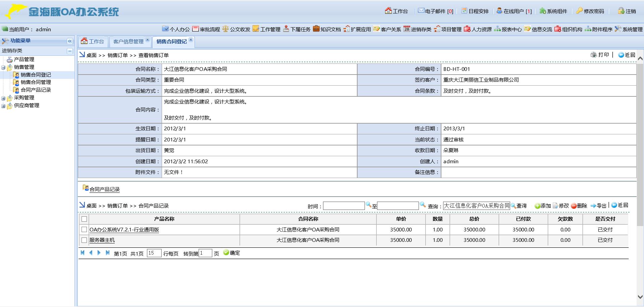The width and height of the screenshot is (644, 307).
Task: Go to the first page
Action: [x=83, y=253]
